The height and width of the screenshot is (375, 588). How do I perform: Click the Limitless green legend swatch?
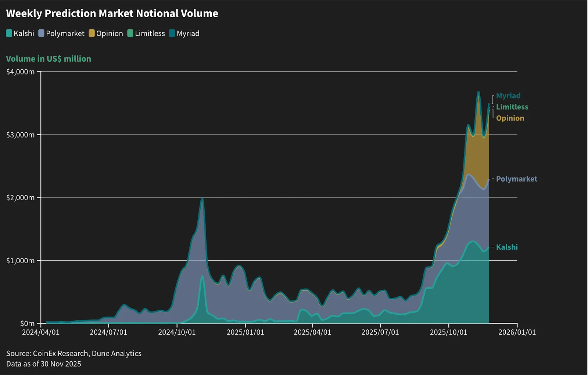(130, 33)
